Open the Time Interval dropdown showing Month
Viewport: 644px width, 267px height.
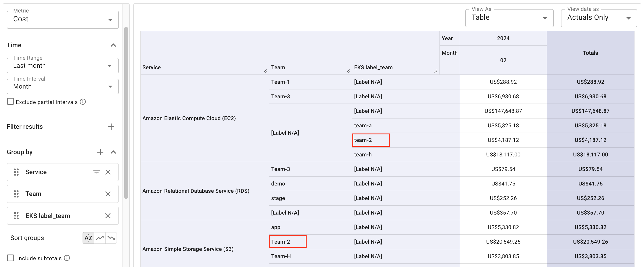pos(110,86)
